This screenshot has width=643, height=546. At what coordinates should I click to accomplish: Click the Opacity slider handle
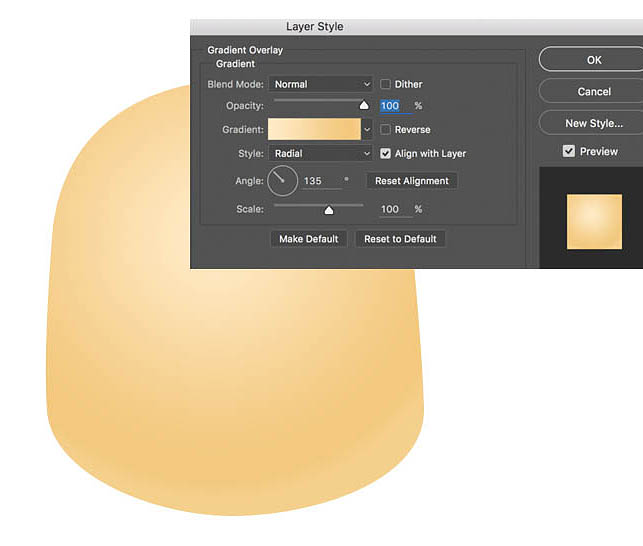click(364, 104)
